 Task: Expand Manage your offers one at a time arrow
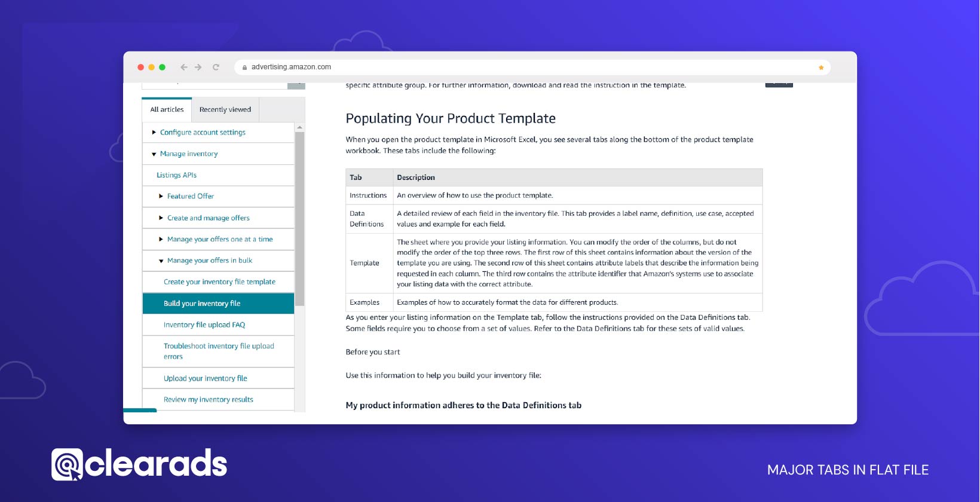point(161,239)
